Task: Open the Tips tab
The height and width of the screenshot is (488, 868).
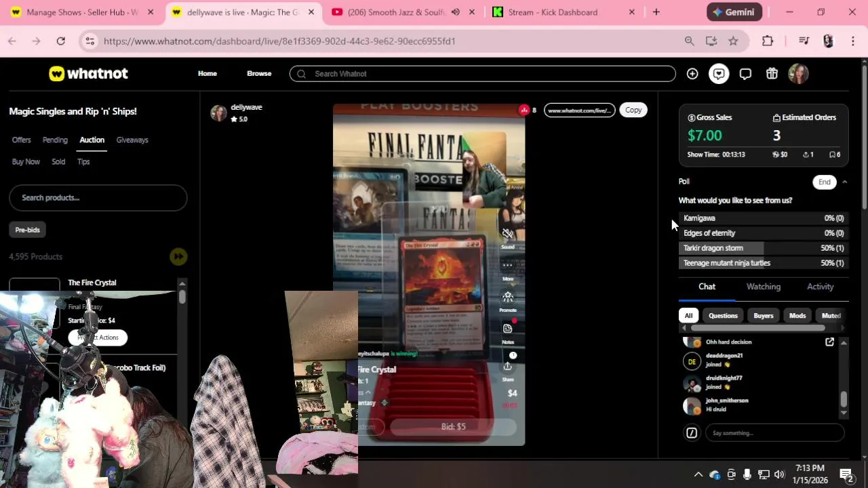Action: click(x=83, y=161)
